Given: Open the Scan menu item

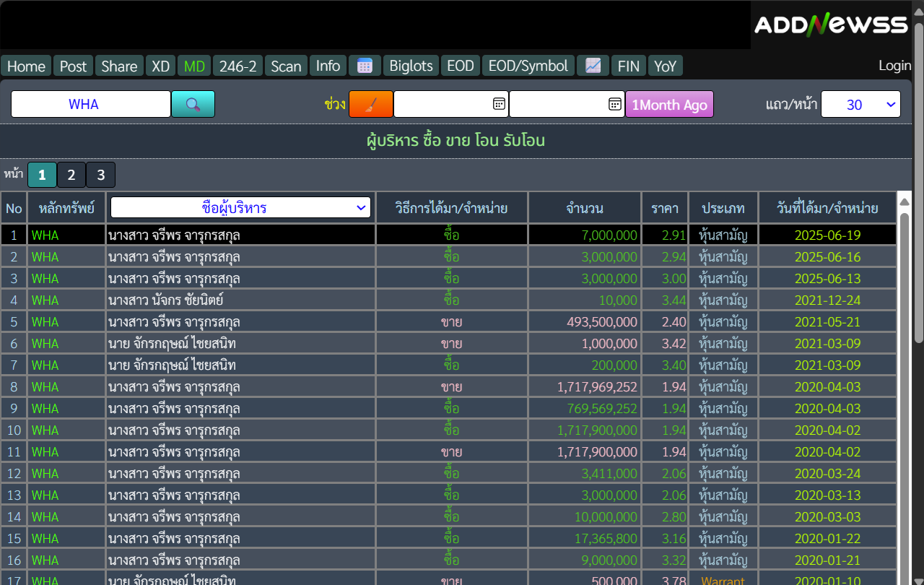Looking at the screenshot, I should pyautogui.click(x=286, y=66).
